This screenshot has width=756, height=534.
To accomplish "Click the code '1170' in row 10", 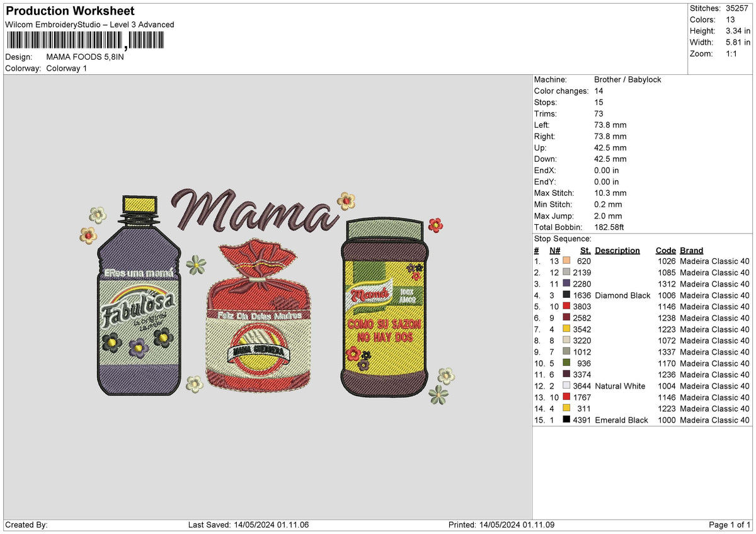I will (x=667, y=363).
